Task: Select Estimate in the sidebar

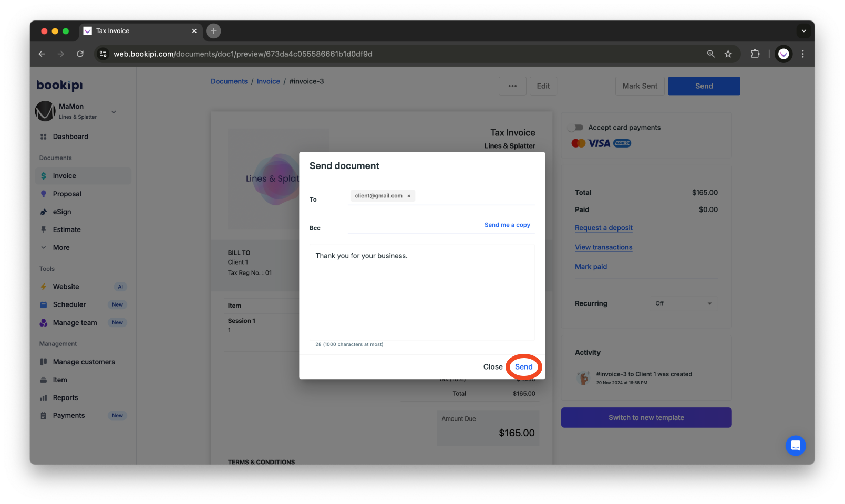Action: click(x=67, y=229)
